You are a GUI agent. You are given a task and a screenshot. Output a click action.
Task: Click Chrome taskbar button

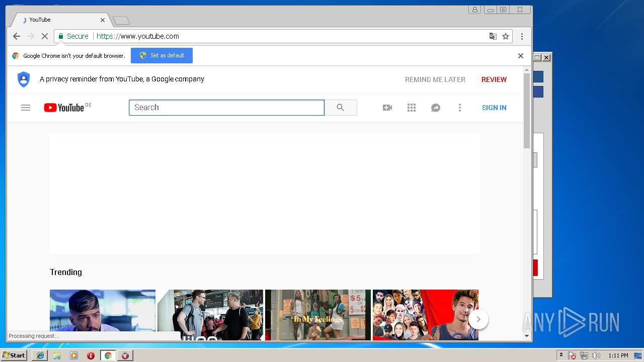pos(108,355)
